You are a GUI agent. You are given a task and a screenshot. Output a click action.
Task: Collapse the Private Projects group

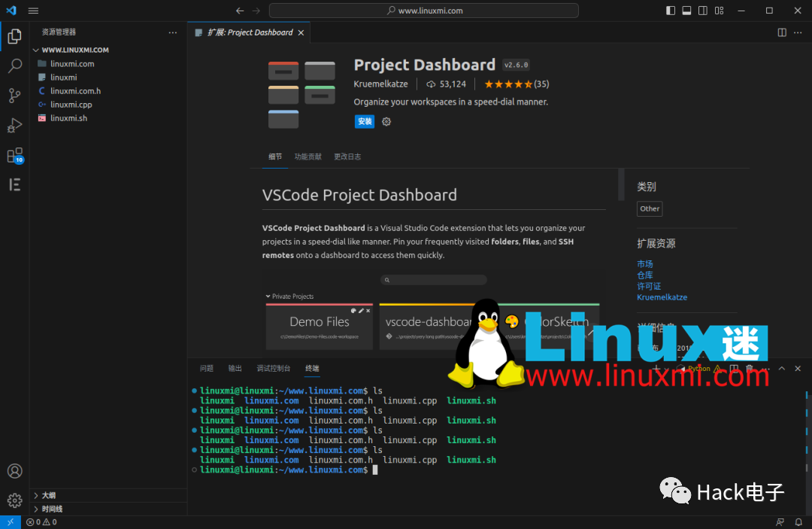click(290, 296)
